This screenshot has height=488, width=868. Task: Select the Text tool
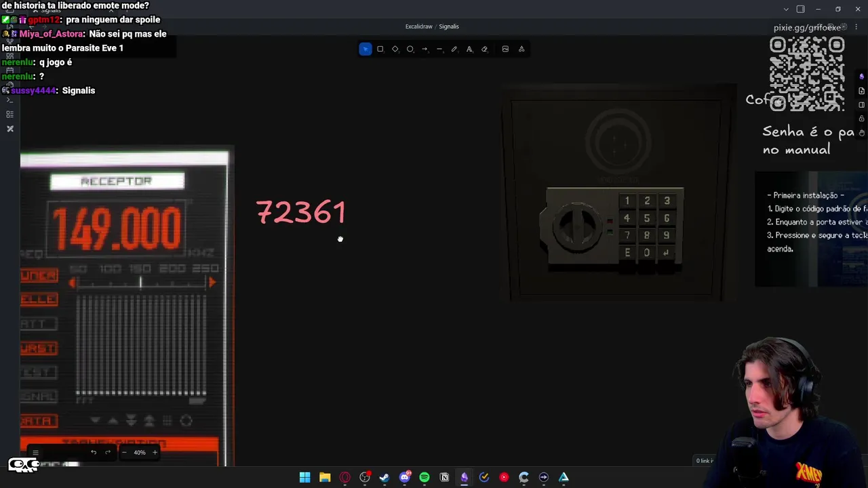pyautogui.click(x=469, y=49)
